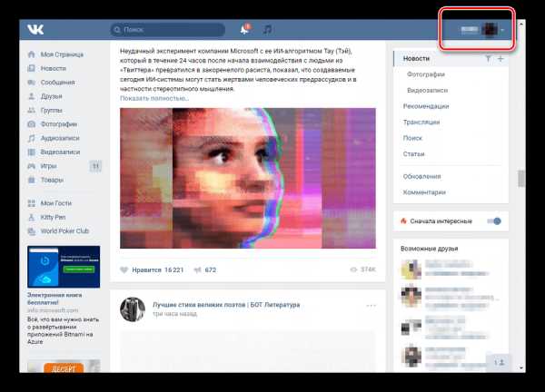
Task: Click Группы people icon
Action: (x=31, y=110)
